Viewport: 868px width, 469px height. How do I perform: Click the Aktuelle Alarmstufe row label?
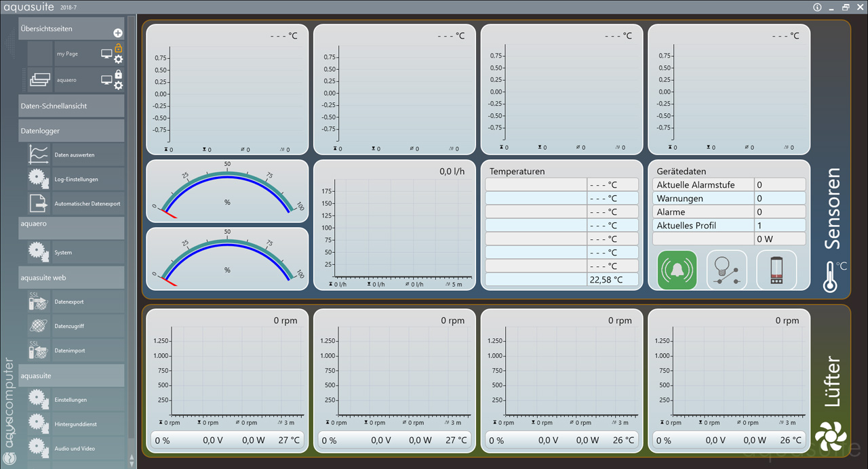point(696,184)
